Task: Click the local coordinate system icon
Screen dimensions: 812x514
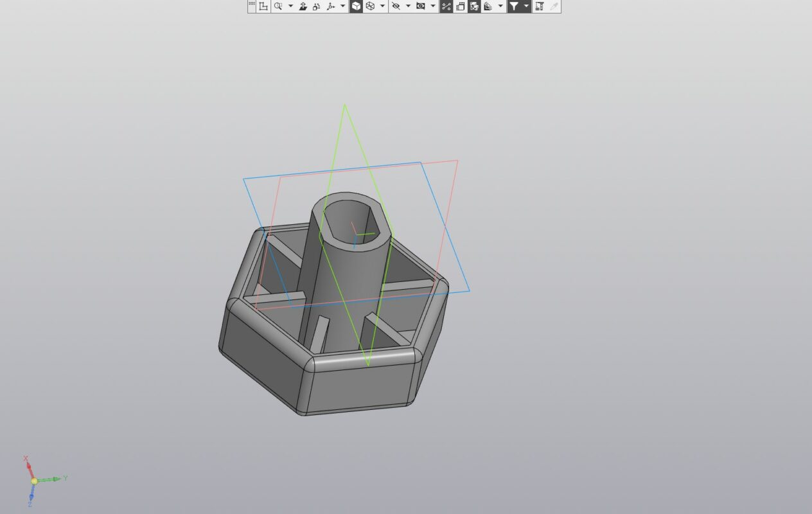Action: 263,6
